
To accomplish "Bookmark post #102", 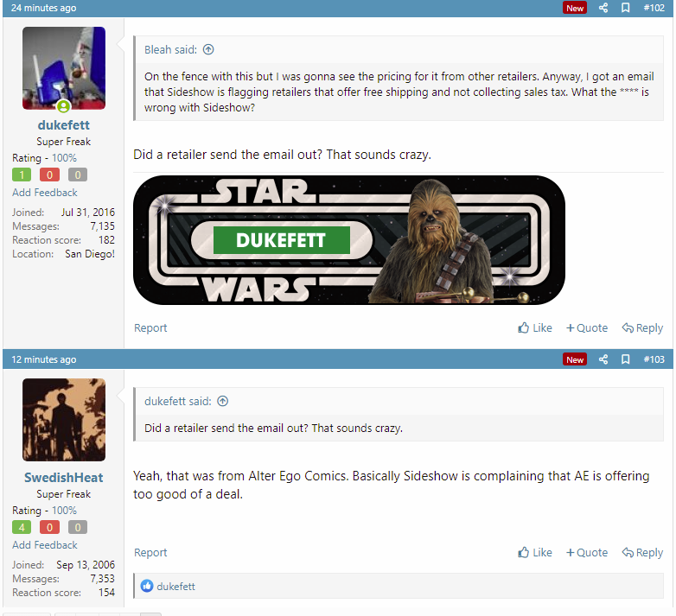I will click(x=625, y=8).
